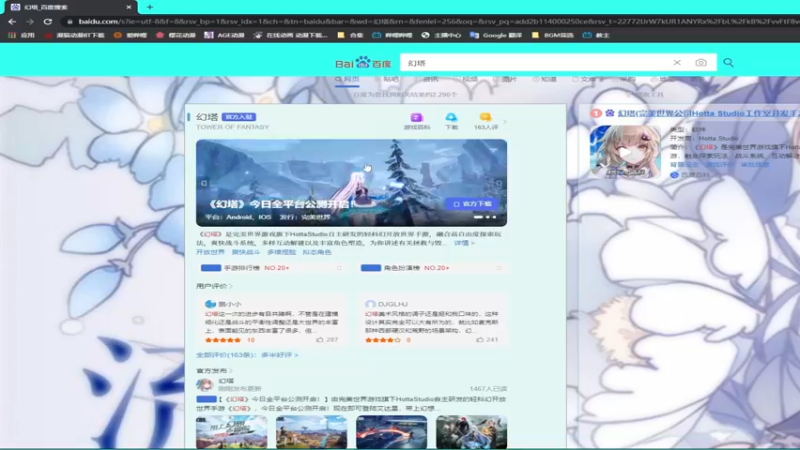800x450 pixels.
Task: Play the 幻塔 video thumbnail in right panel
Action: 625,152
